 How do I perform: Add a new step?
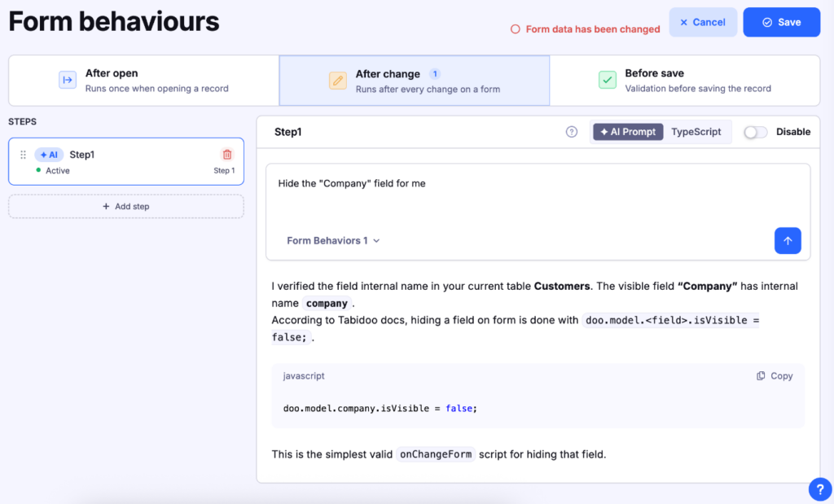click(126, 206)
